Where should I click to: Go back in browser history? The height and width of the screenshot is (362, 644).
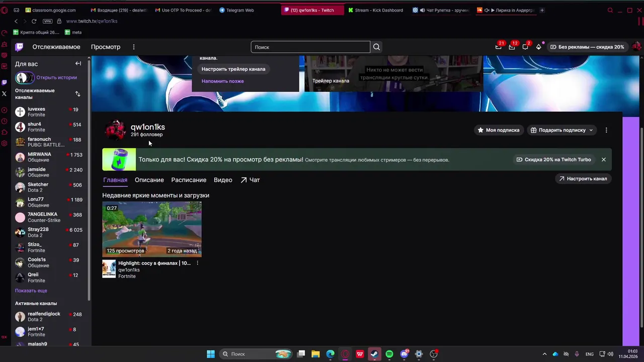(x=16, y=21)
